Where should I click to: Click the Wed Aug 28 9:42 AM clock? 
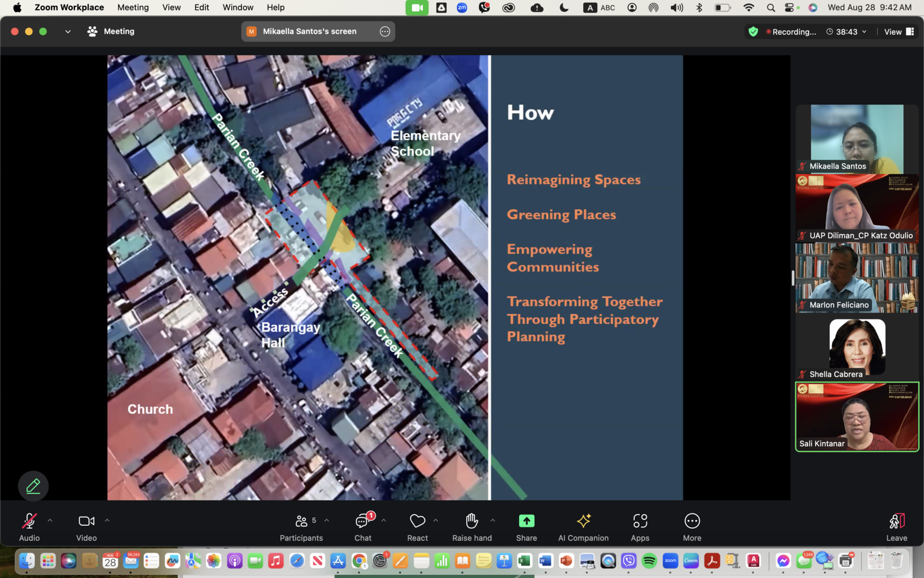(870, 8)
